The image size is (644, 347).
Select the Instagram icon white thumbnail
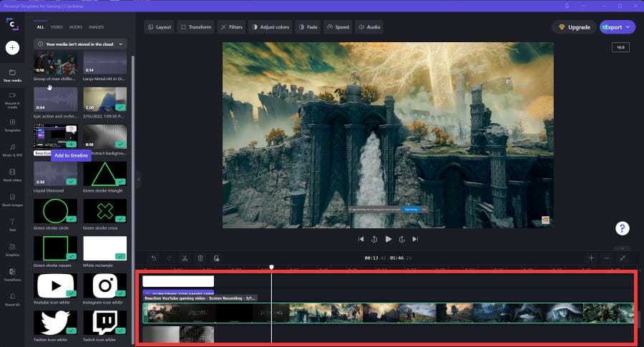click(x=104, y=285)
